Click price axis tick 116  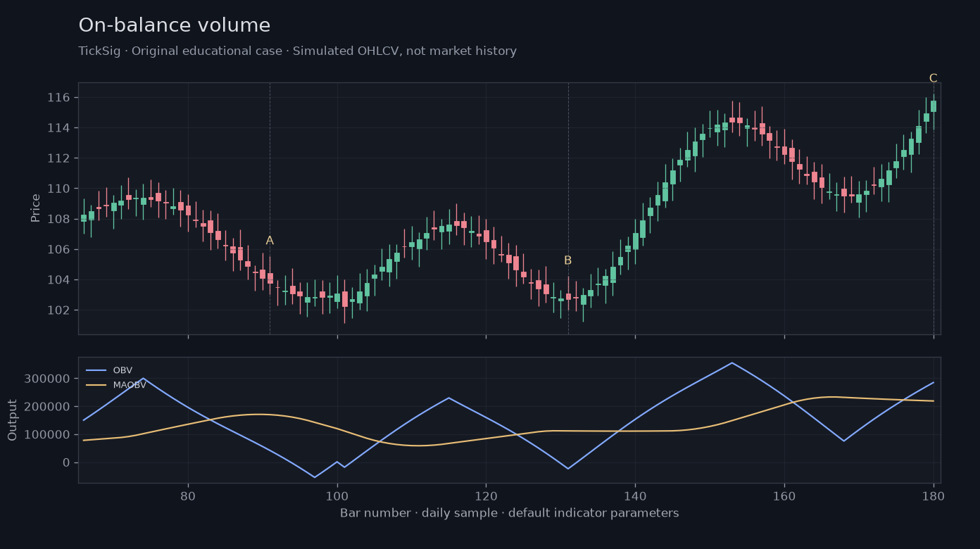[58, 97]
